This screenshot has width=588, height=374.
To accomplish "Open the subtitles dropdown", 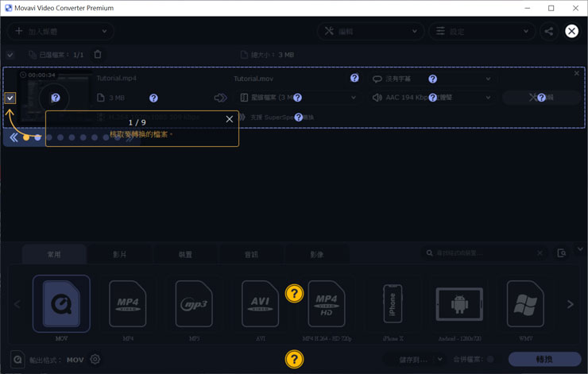I will 431,79.
